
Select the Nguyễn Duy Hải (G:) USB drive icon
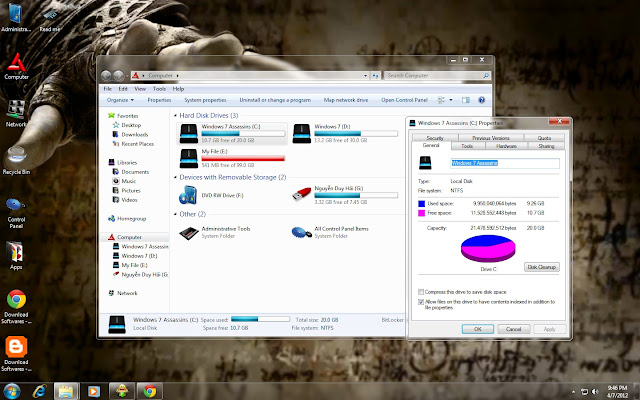coord(302,195)
